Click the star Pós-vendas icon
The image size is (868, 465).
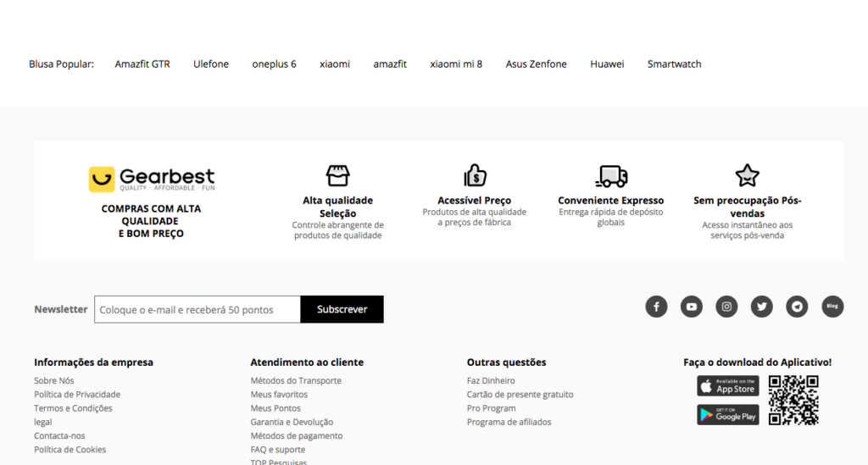click(748, 175)
